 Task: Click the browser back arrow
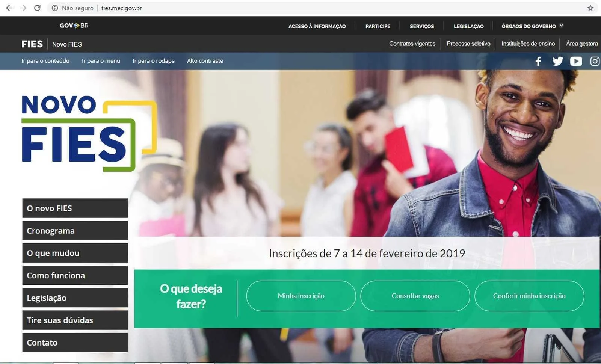(x=9, y=8)
